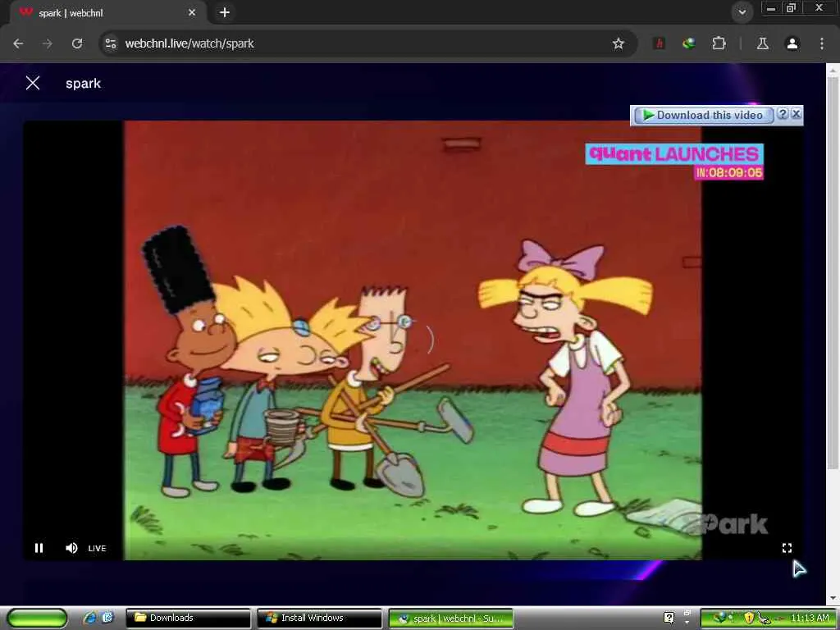Image resolution: width=840 pixels, height=630 pixels.
Task: Open a new browser tab
Action: click(225, 12)
